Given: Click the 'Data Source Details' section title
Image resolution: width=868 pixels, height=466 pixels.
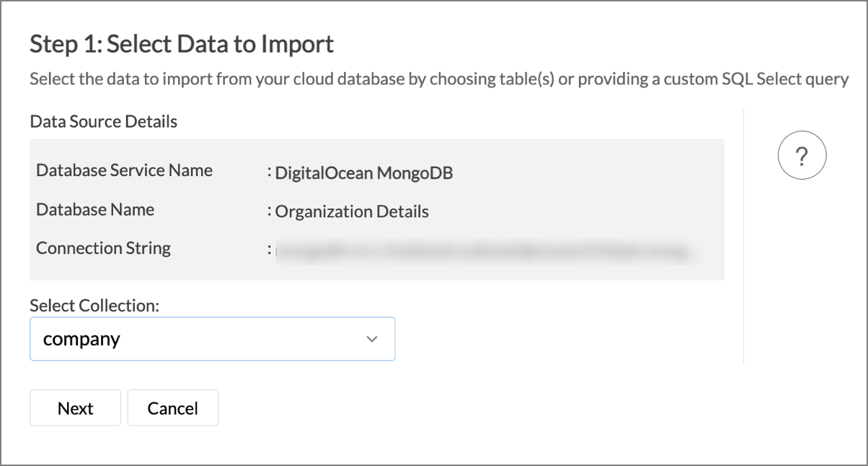Looking at the screenshot, I should click(103, 121).
